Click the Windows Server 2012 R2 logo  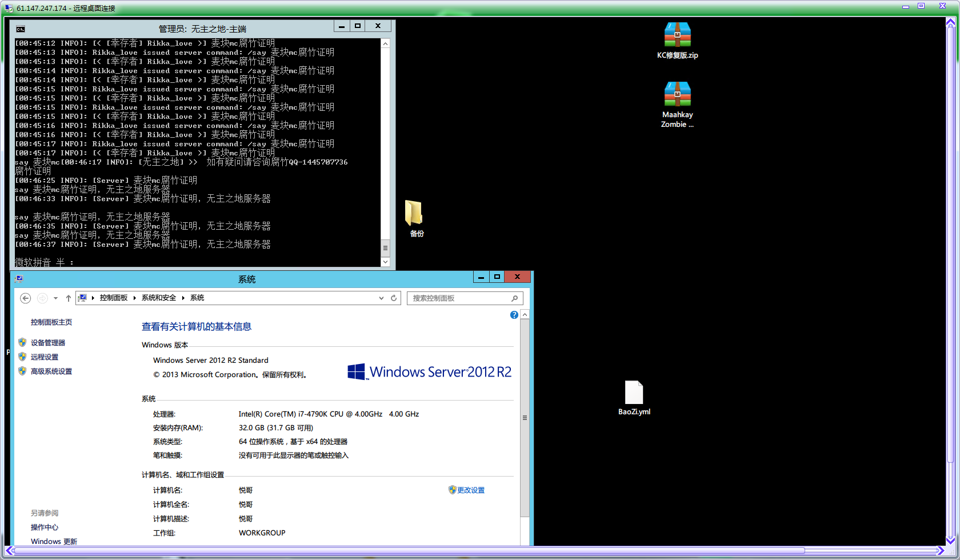429,372
